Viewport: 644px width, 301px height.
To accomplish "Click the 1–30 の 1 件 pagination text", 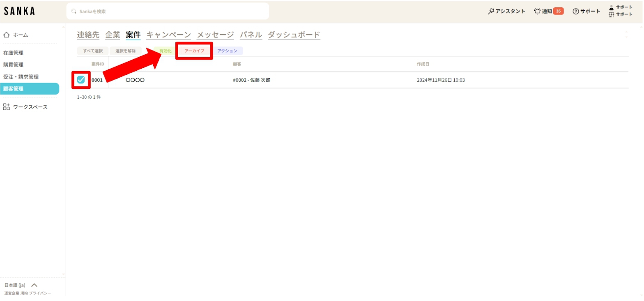I will 89,97.
